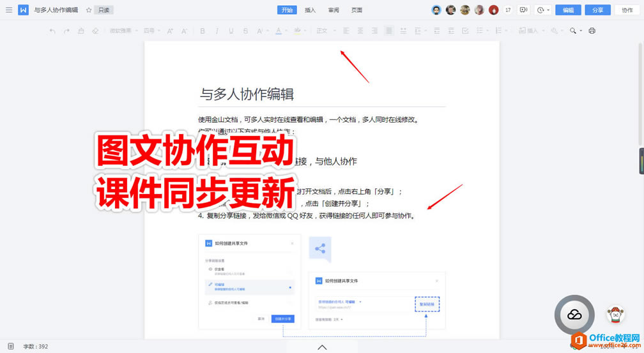Click the distributed alignment icon
This screenshot has height=353, width=644.
point(403,31)
